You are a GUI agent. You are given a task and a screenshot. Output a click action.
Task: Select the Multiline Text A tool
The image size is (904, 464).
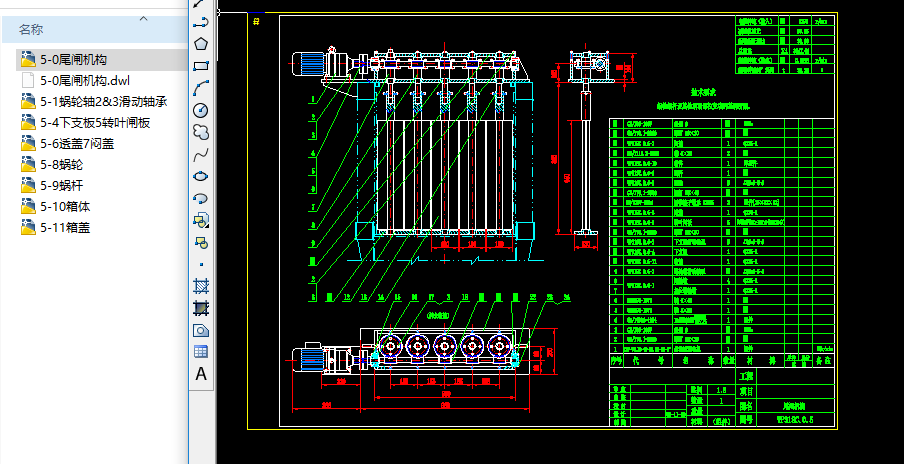tap(201, 374)
